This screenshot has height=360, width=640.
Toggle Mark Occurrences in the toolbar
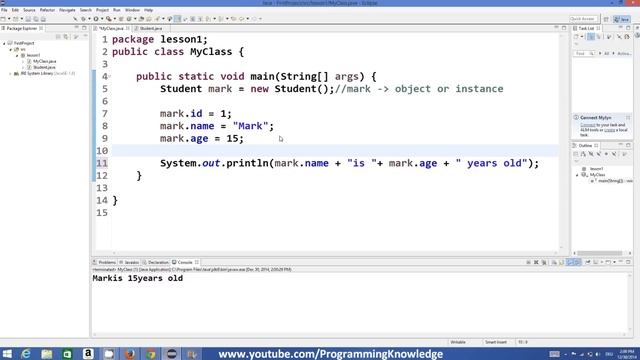[177, 19]
